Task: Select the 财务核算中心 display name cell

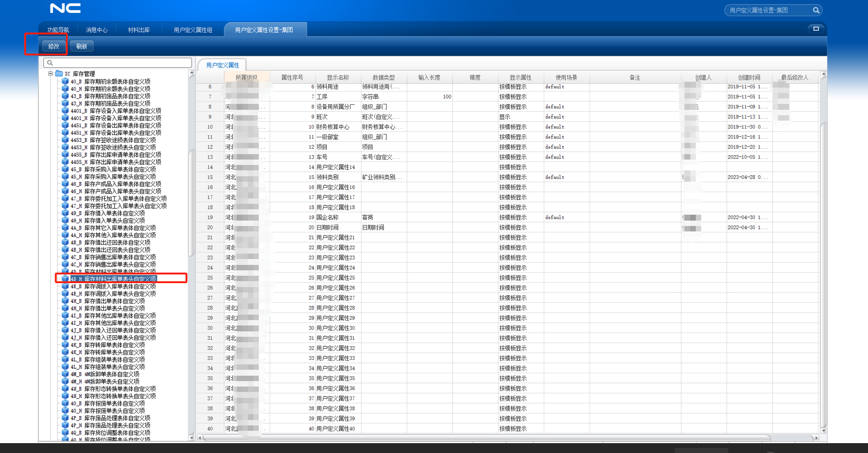Action: click(x=338, y=127)
